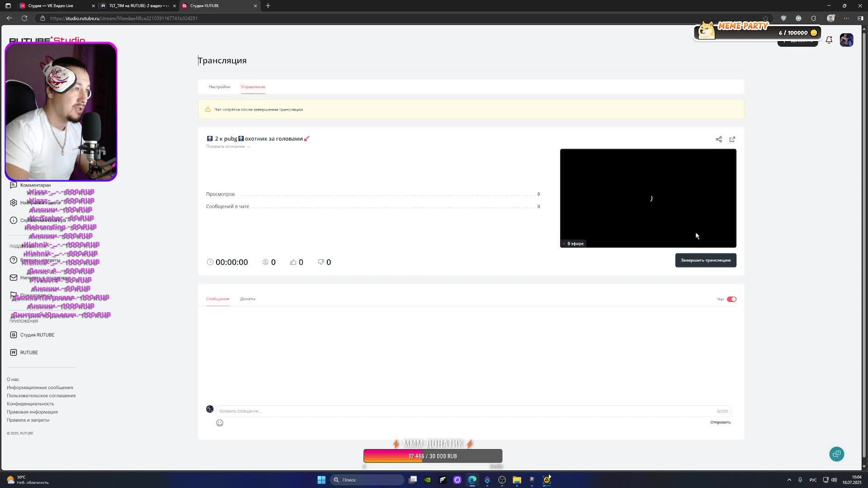Open File Explorer from taskbar
Image resolution: width=868 pixels, height=488 pixels.
pos(517,480)
